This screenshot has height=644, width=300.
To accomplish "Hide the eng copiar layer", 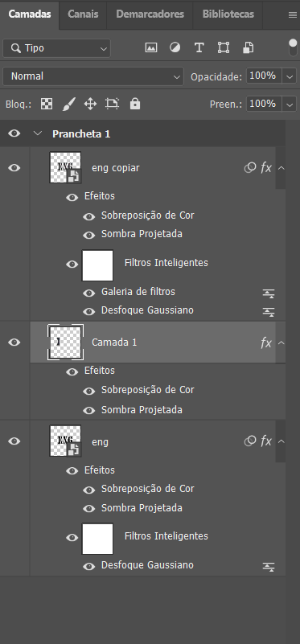I will coord(14,168).
